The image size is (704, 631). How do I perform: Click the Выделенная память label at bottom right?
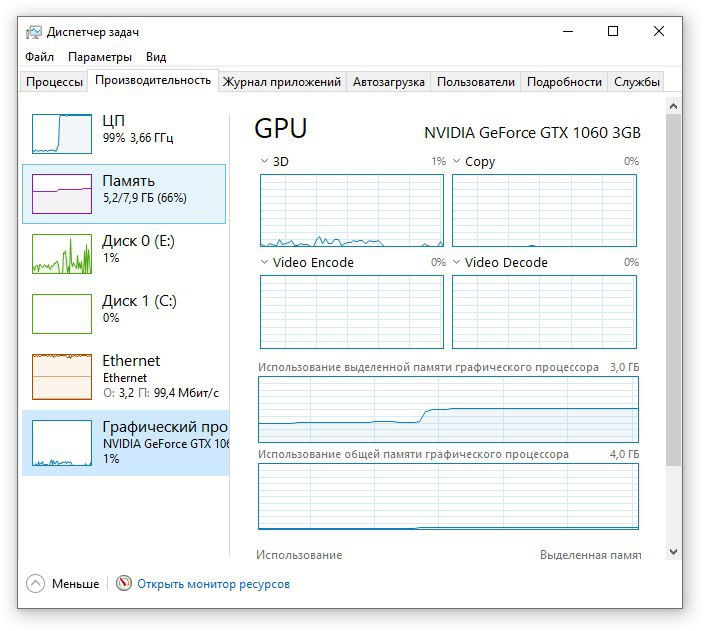point(590,555)
